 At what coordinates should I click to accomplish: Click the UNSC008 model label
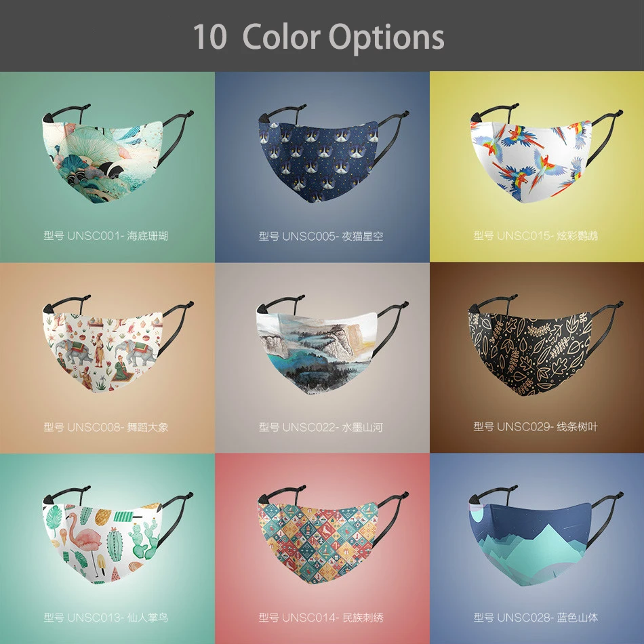(106, 427)
